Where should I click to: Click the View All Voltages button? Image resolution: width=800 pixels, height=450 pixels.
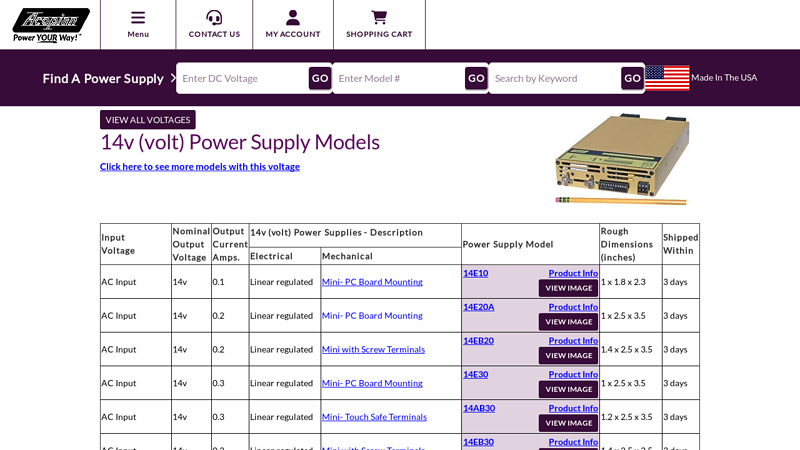pyautogui.click(x=148, y=120)
